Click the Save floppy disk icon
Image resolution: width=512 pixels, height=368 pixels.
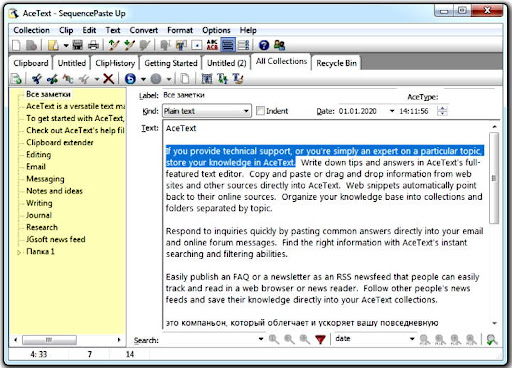[77, 45]
